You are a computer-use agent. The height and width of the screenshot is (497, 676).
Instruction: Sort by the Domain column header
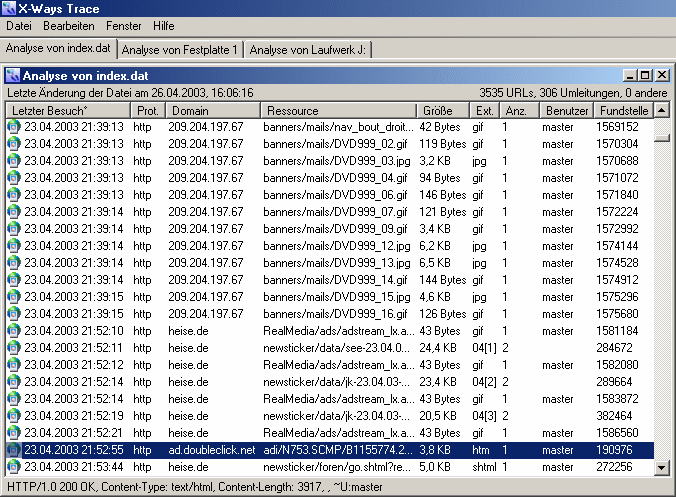tap(211, 110)
